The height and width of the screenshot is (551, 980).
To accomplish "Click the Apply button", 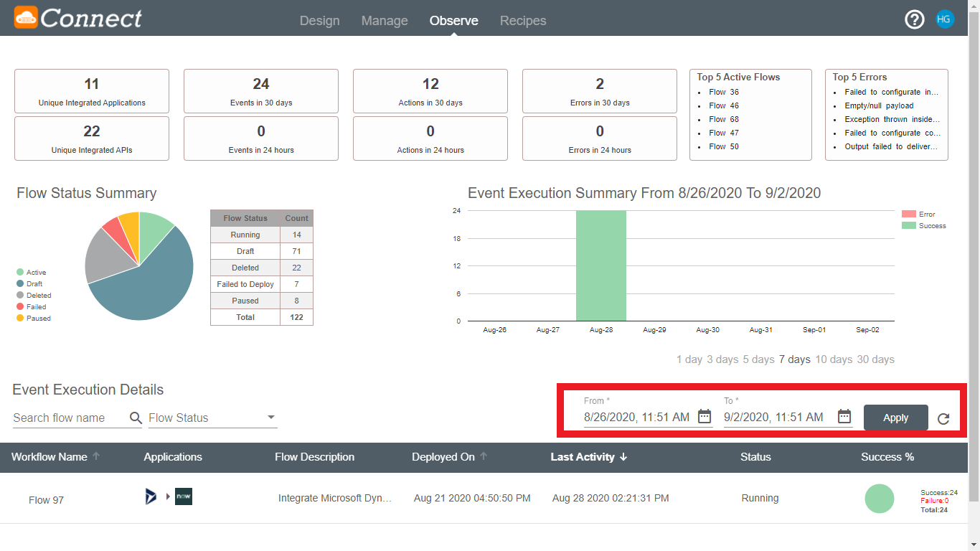I will pos(895,418).
